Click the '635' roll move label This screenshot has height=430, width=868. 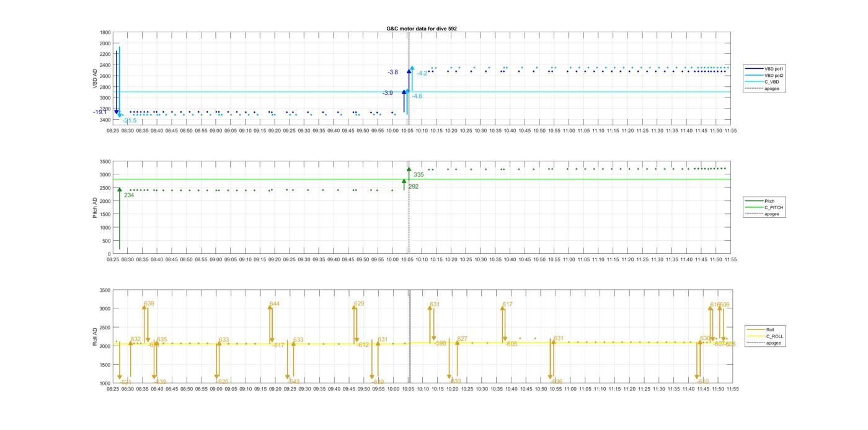coord(162,339)
